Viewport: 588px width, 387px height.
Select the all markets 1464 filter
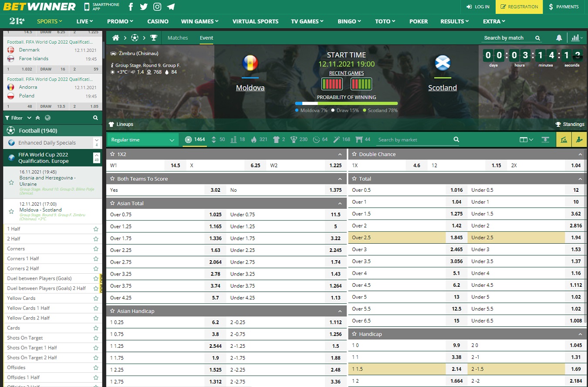[195, 139]
